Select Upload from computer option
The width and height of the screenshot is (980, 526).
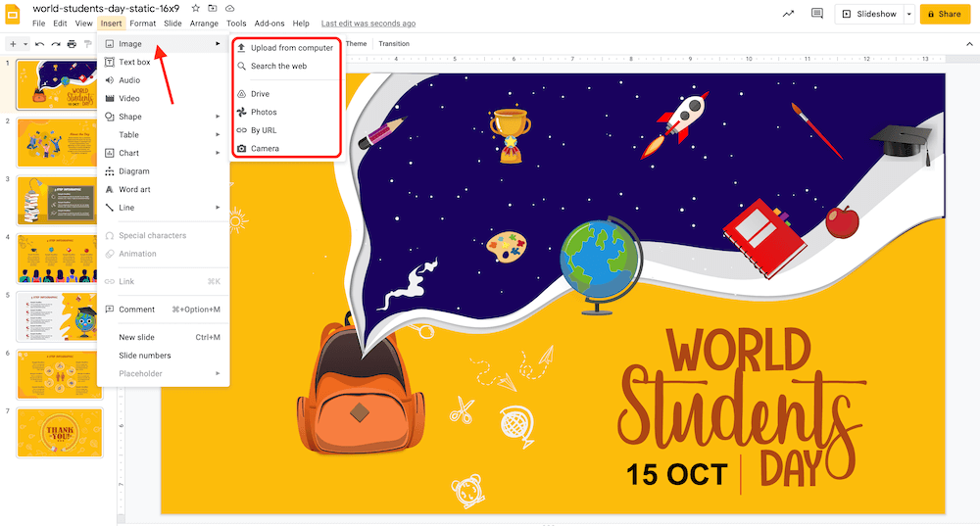tap(291, 48)
